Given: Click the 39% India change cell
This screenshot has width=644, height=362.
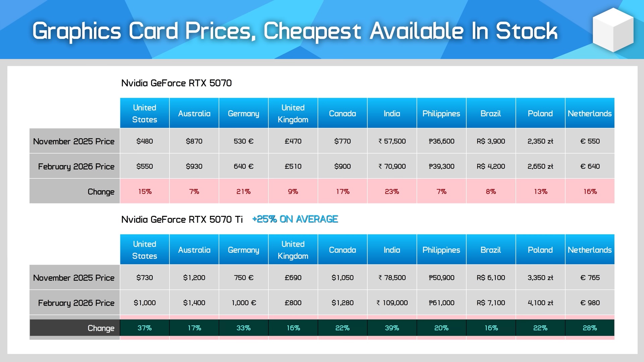Looking at the screenshot, I should point(392,328).
